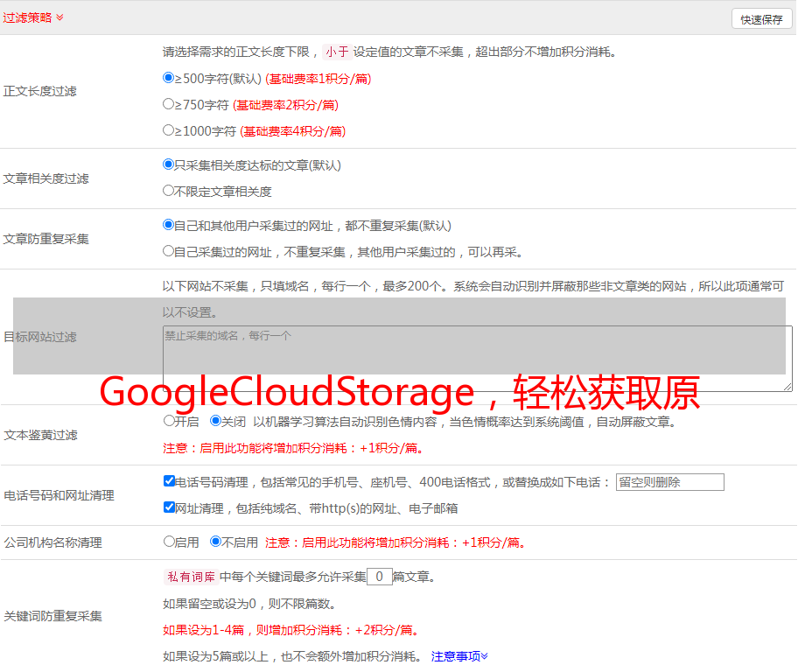Image resolution: width=798 pixels, height=672 pixels.
Task: Select the ≥750字符 radio option
Action: click(x=169, y=104)
